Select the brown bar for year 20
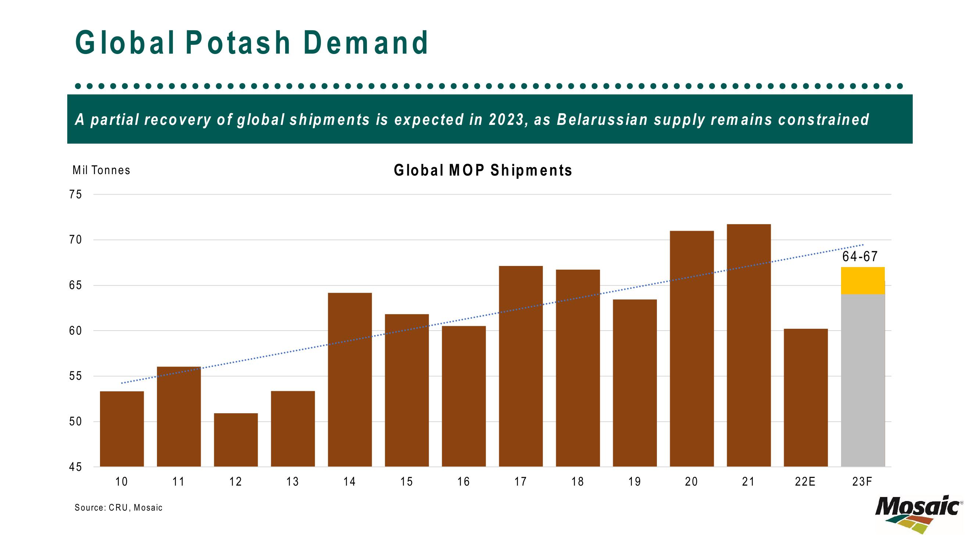This screenshot has width=980, height=551. 692,349
